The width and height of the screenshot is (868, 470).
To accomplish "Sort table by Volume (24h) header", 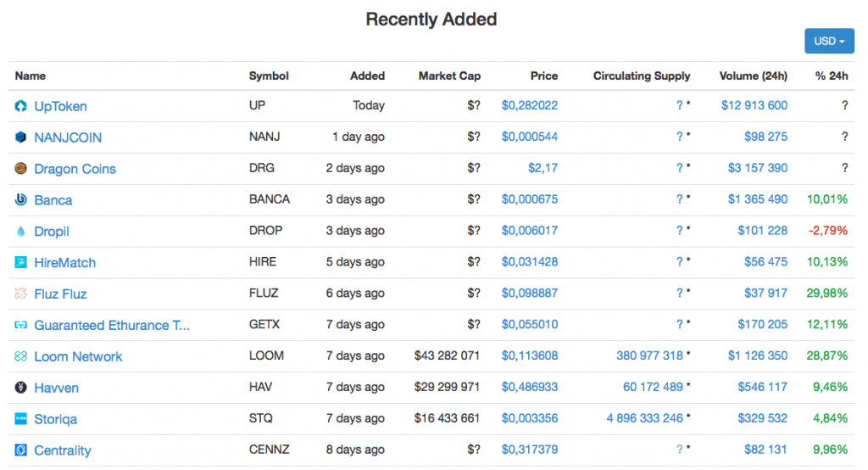I will (x=753, y=76).
